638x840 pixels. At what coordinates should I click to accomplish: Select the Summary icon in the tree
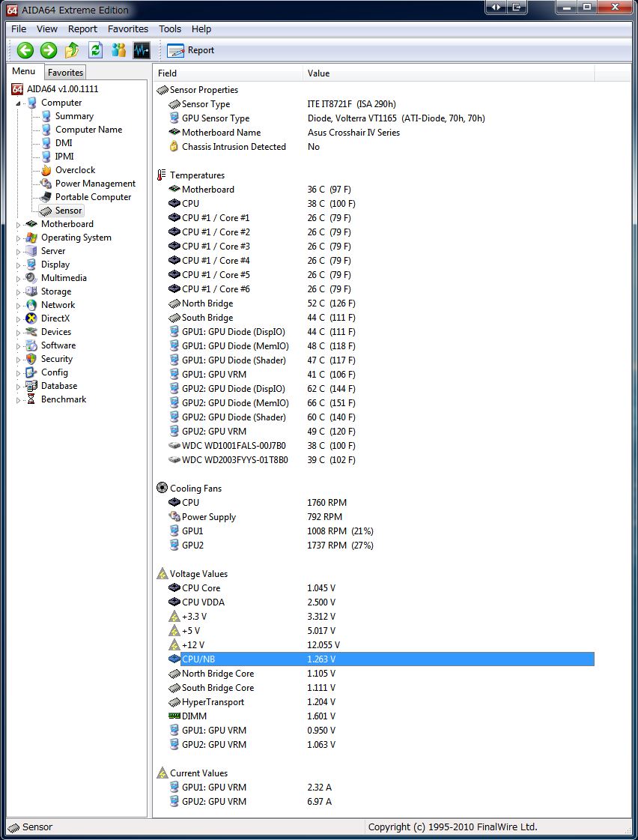click(46, 116)
